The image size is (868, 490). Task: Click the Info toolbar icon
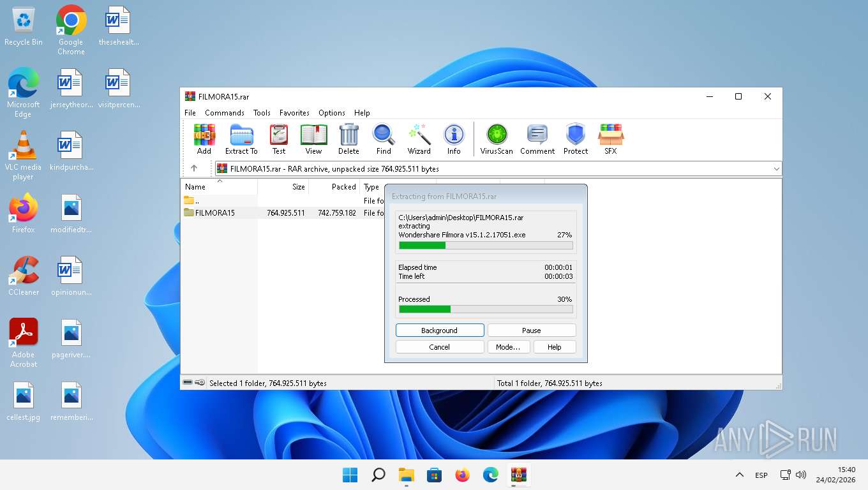point(454,139)
